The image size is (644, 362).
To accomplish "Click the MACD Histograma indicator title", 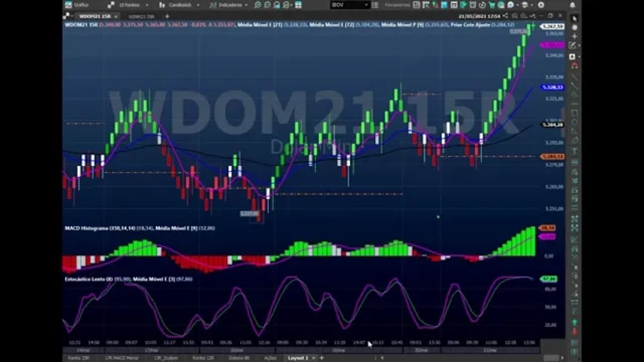I will tap(101, 228).
